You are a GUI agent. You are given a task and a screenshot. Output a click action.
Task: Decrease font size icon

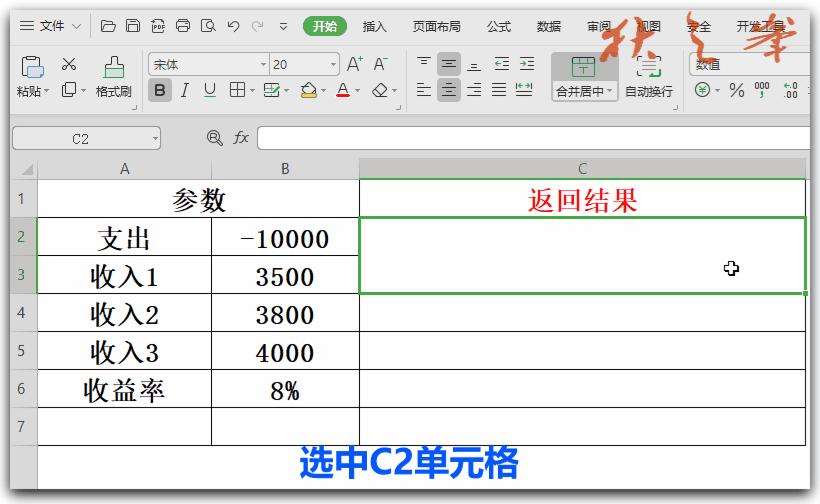coord(380,64)
